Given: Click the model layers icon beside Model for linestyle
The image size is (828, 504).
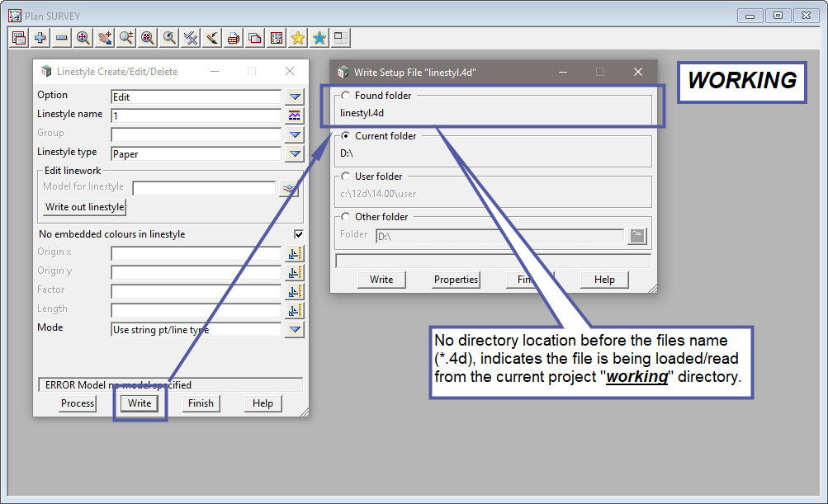Looking at the screenshot, I should point(289,188).
